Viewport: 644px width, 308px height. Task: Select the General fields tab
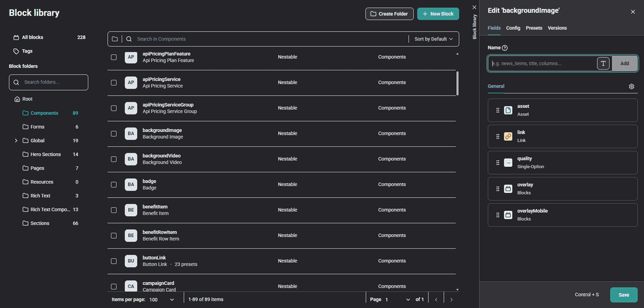pyautogui.click(x=496, y=86)
